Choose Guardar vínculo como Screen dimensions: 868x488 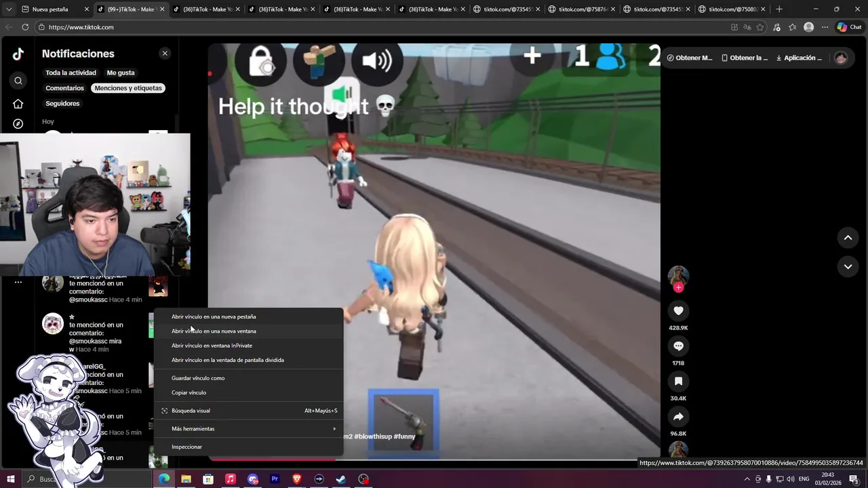point(248,378)
